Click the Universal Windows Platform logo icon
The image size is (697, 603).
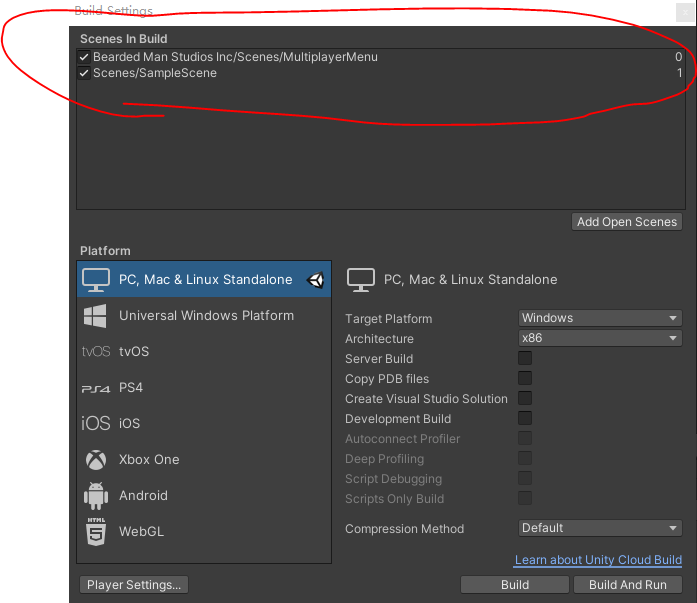pyautogui.click(x=95, y=316)
